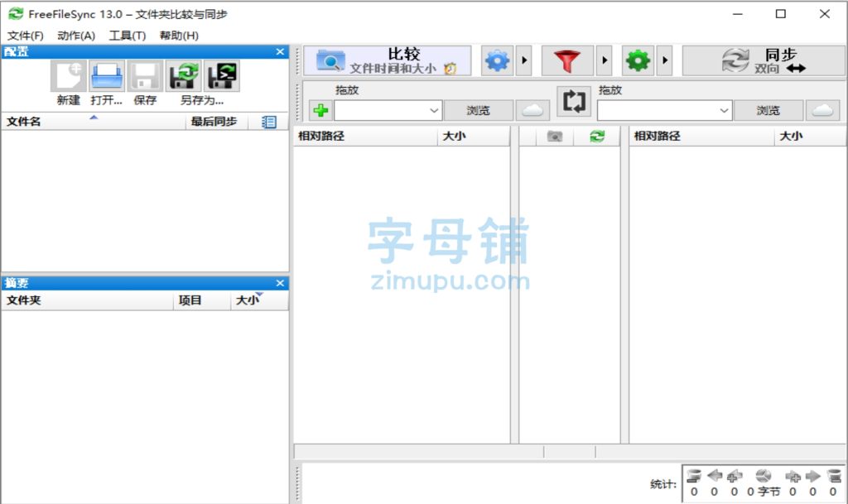Browse for the right folder
The height and width of the screenshot is (504, 848).
768,111
